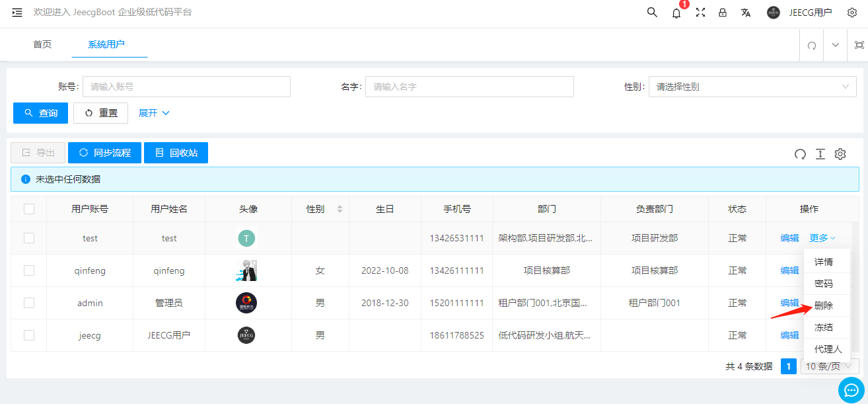
Task: Select 删除 from the context menu
Action: tap(827, 305)
